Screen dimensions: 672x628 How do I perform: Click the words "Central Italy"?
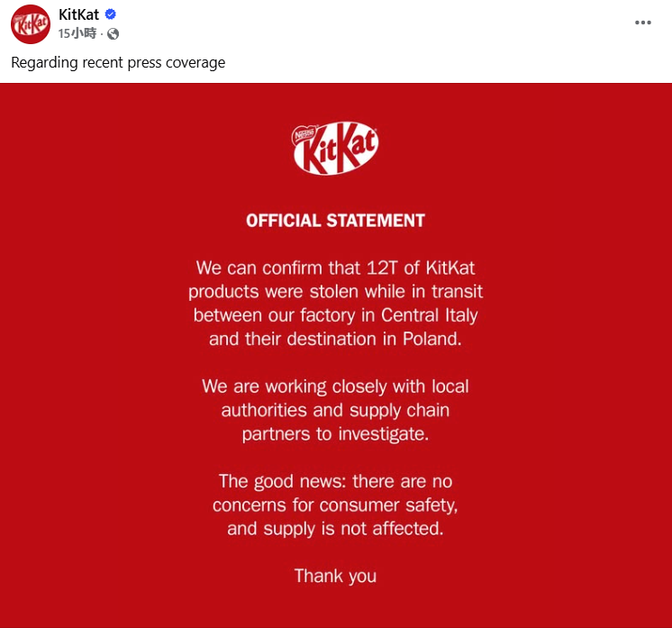tap(429, 315)
